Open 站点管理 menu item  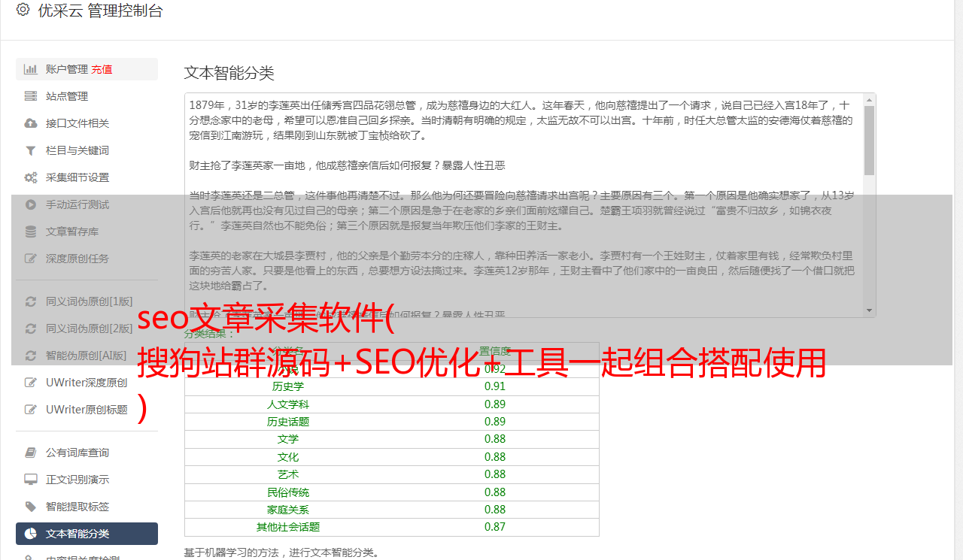coord(87,96)
